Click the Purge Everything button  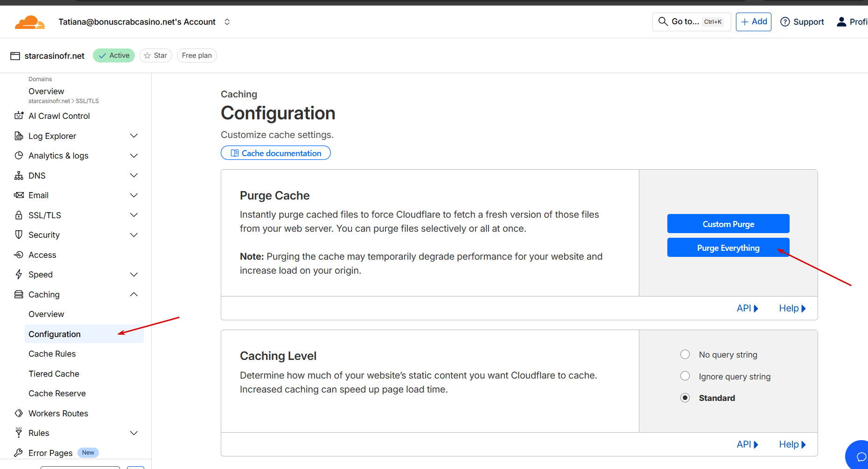[728, 248]
